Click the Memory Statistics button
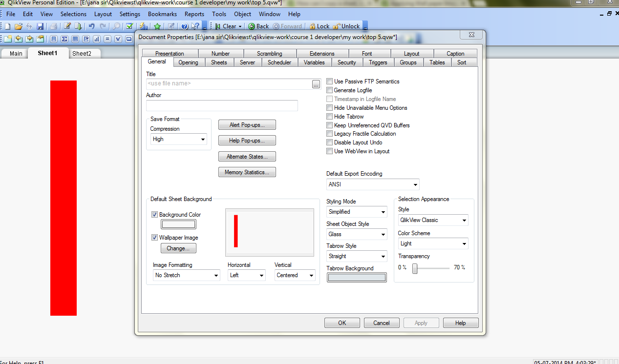Screen dimensions: 619x364 [x=247, y=172]
